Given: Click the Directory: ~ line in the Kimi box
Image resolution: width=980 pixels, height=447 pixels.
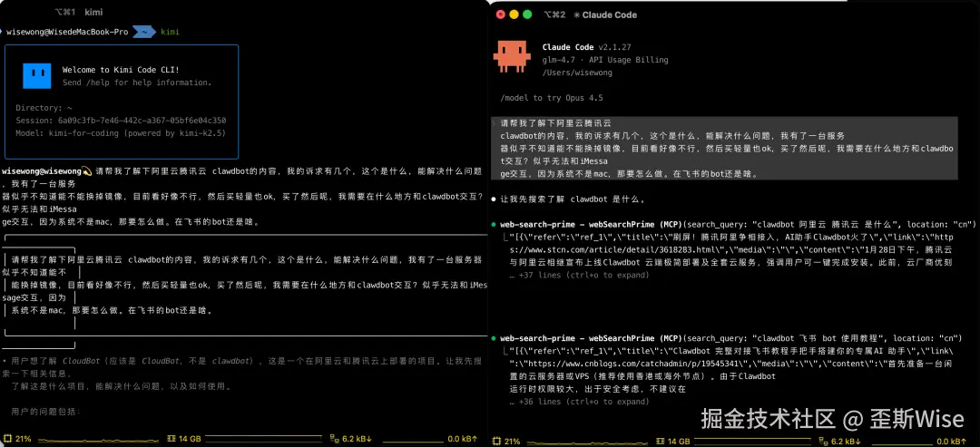Looking at the screenshot, I should 44,107.
